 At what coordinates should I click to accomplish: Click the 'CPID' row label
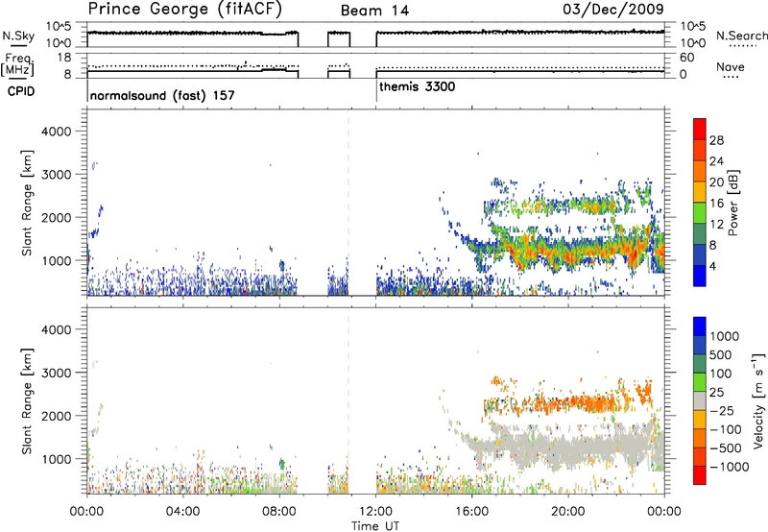click(21, 91)
